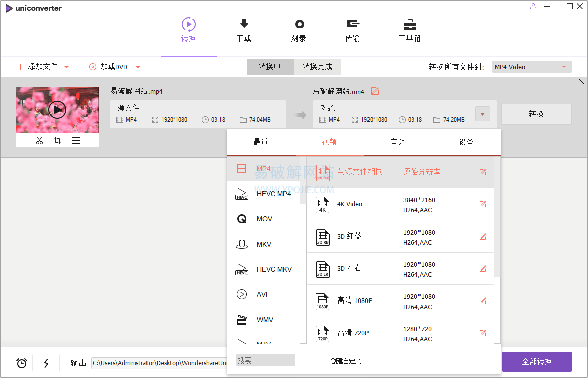This screenshot has height=378, width=588.
Task: Click 创建自定义 to create preset
Action: tap(340, 361)
